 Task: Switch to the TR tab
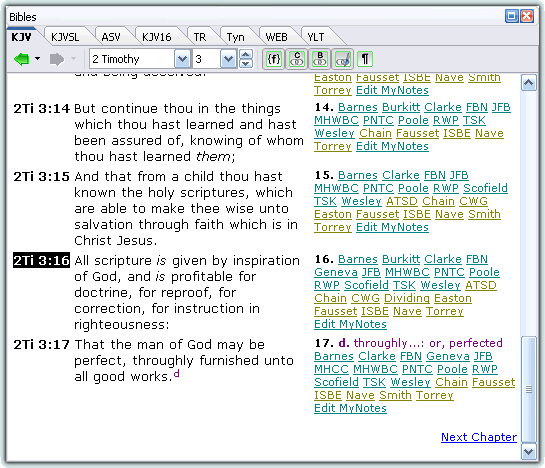pyautogui.click(x=200, y=37)
